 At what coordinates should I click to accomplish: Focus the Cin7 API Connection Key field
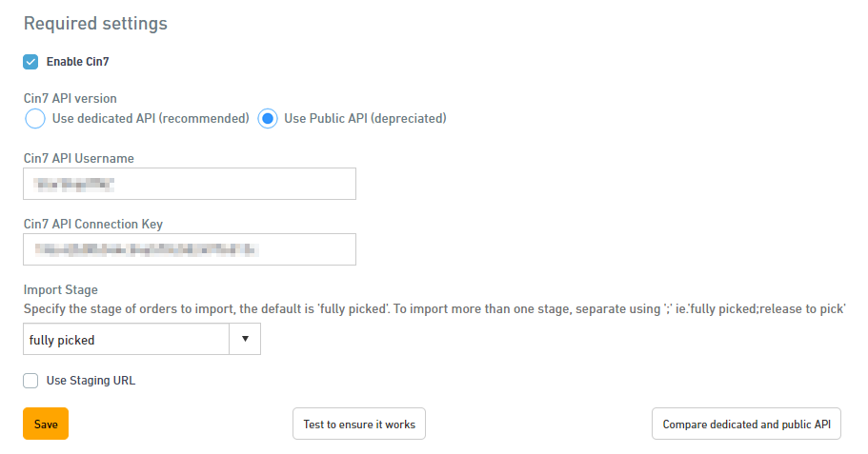tap(190, 249)
